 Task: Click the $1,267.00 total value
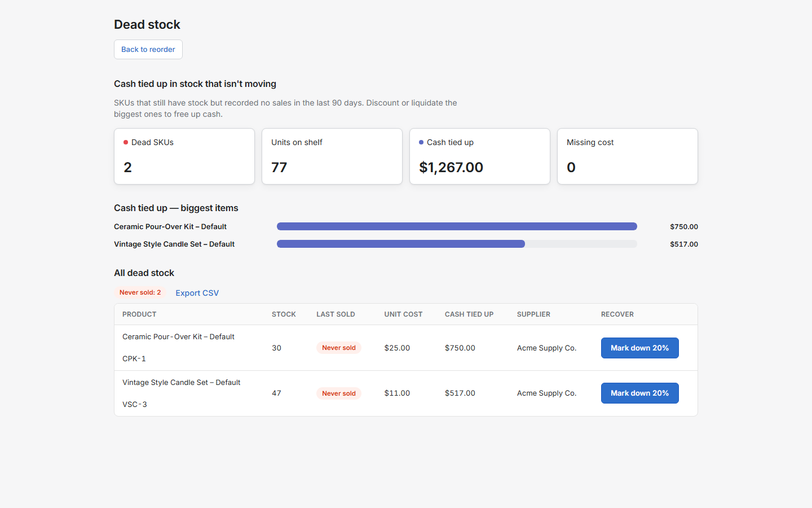(x=451, y=168)
